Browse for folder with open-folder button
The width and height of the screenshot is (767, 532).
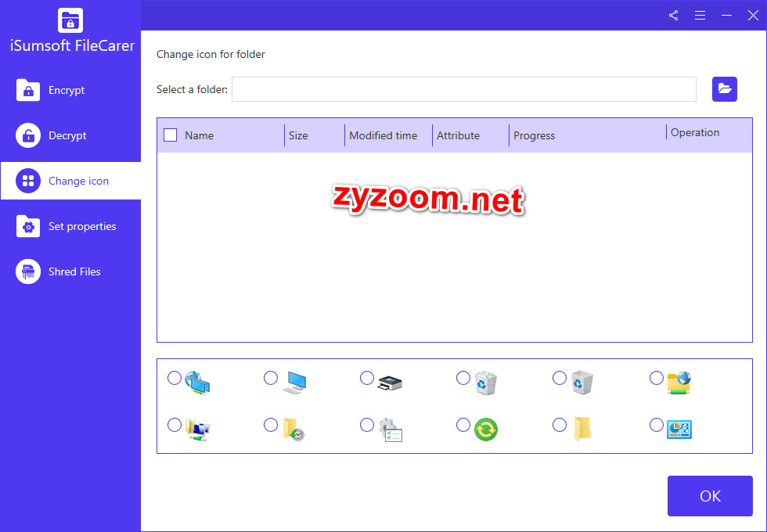(x=725, y=89)
